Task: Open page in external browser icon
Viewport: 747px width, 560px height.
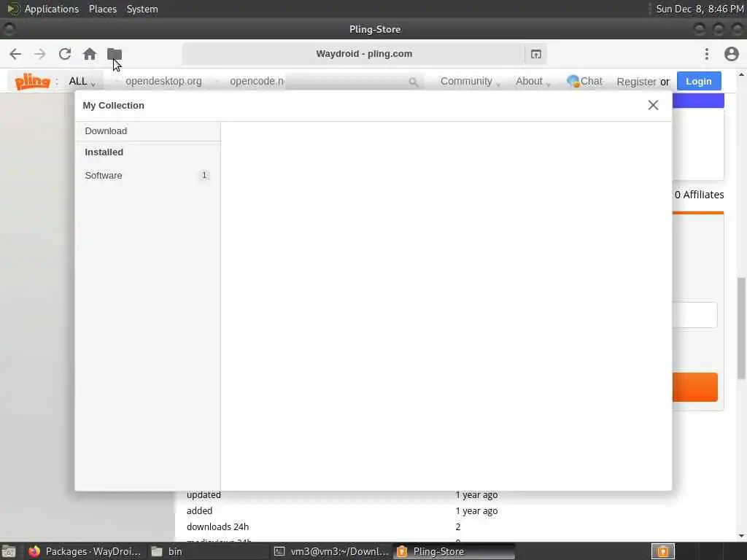Action: point(536,54)
